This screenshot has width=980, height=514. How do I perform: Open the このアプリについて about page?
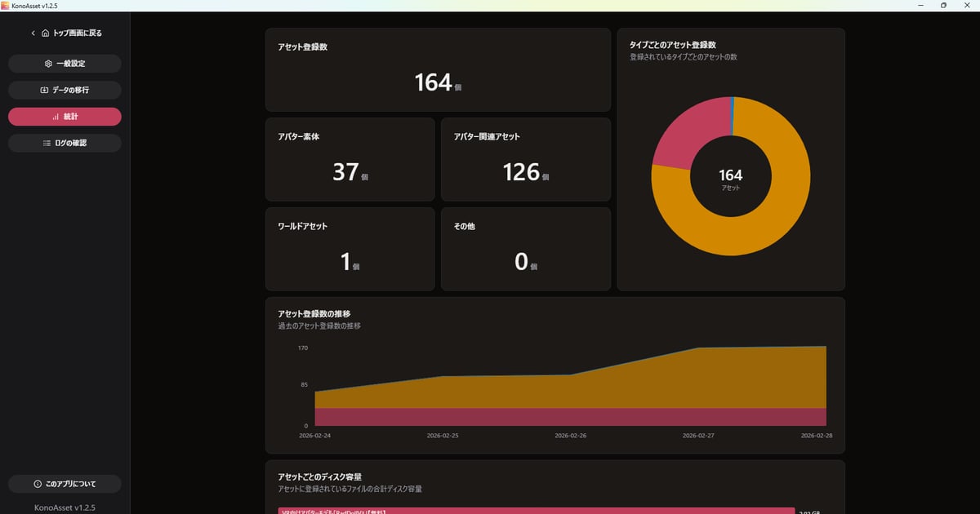click(x=65, y=484)
